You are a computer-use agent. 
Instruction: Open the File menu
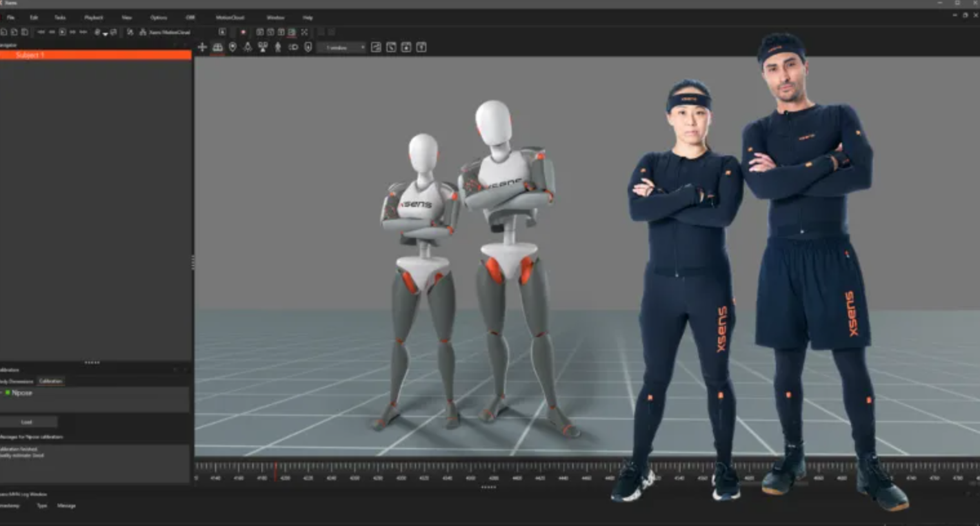pos(10,17)
